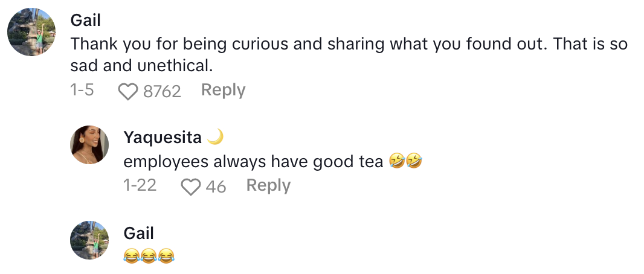Viewport: 644px width, 274px height.
Task: Click the crescent moon emoji beside Yaquesita
Action: (x=215, y=138)
